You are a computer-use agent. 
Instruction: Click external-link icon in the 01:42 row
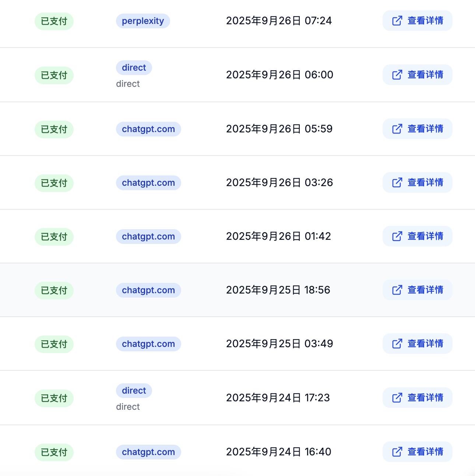tap(397, 236)
